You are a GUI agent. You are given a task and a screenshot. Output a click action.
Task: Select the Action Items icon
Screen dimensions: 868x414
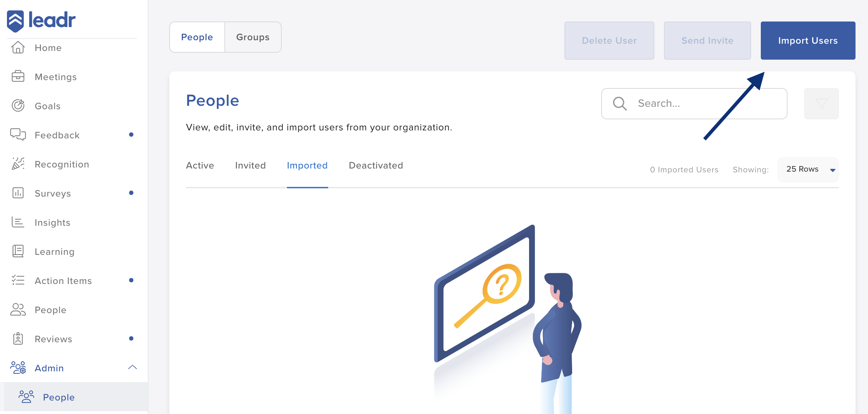click(x=18, y=281)
